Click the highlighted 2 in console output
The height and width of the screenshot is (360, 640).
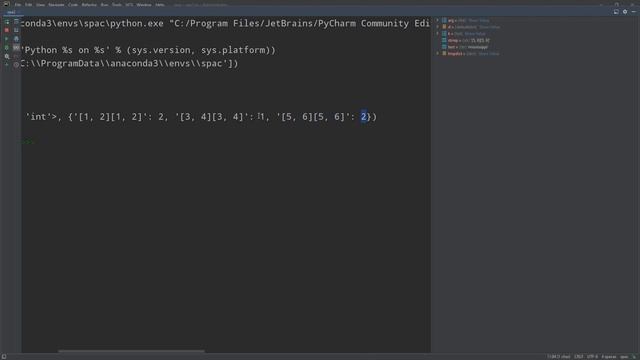364,117
